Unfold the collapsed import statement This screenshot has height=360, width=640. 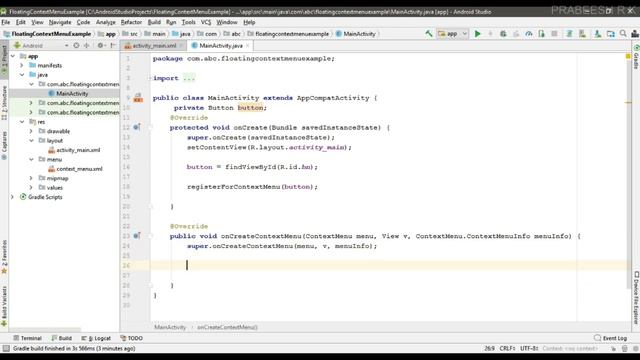151,78
